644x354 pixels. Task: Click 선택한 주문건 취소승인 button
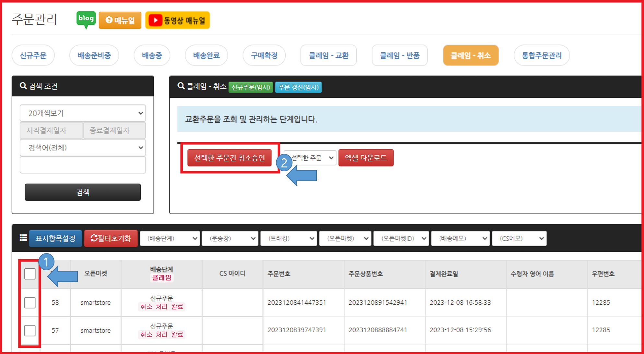click(x=229, y=158)
